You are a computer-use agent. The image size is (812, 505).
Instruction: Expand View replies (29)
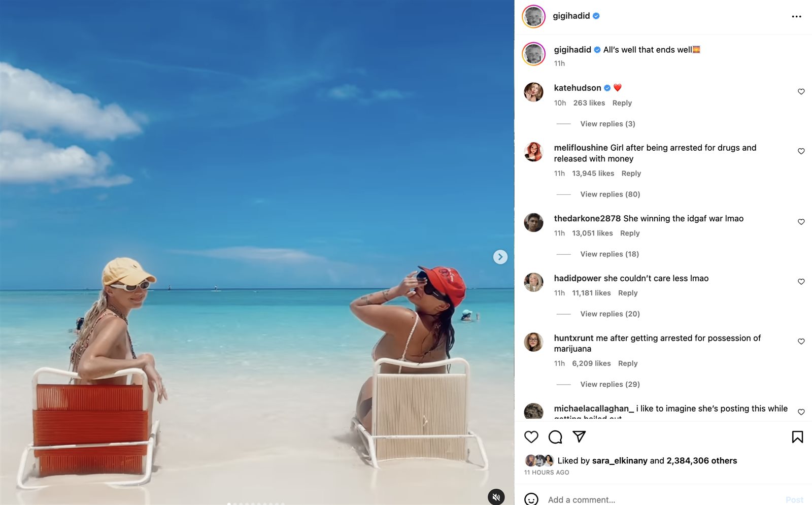click(610, 385)
